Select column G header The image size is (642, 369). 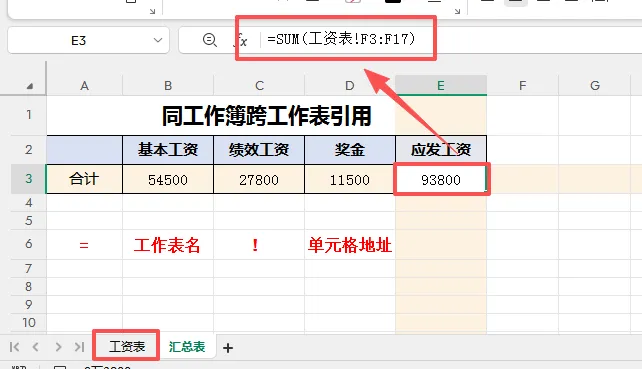pyautogui.click(x=595, y=86)
